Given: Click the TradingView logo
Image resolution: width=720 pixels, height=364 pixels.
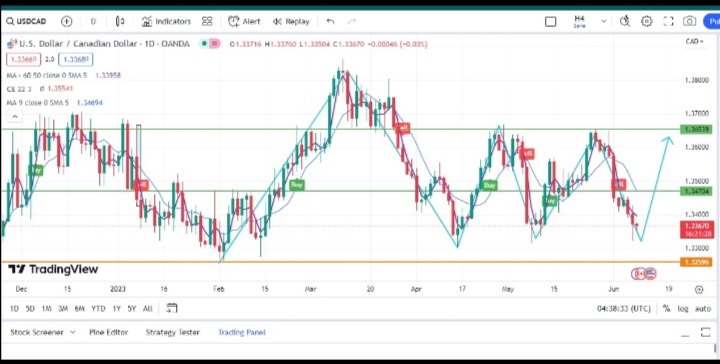Looking at the screenshot, I should click(x=53, y=269).
